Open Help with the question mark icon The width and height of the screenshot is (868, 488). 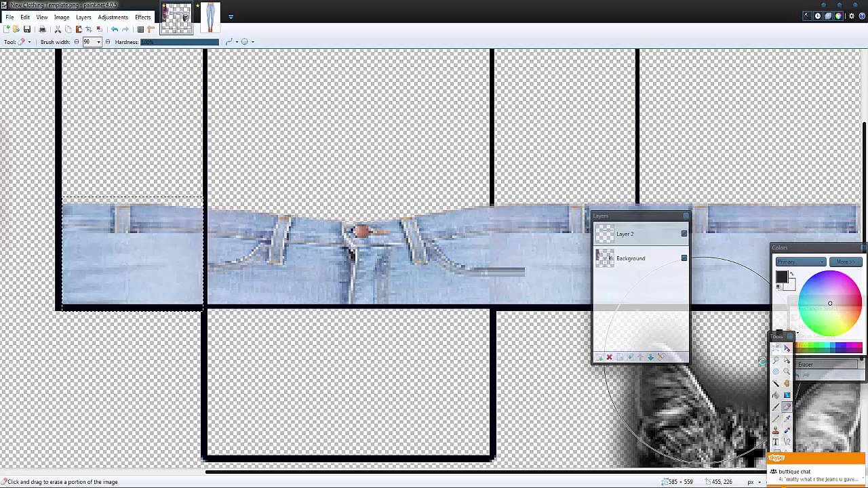click(x=862, y=16)
